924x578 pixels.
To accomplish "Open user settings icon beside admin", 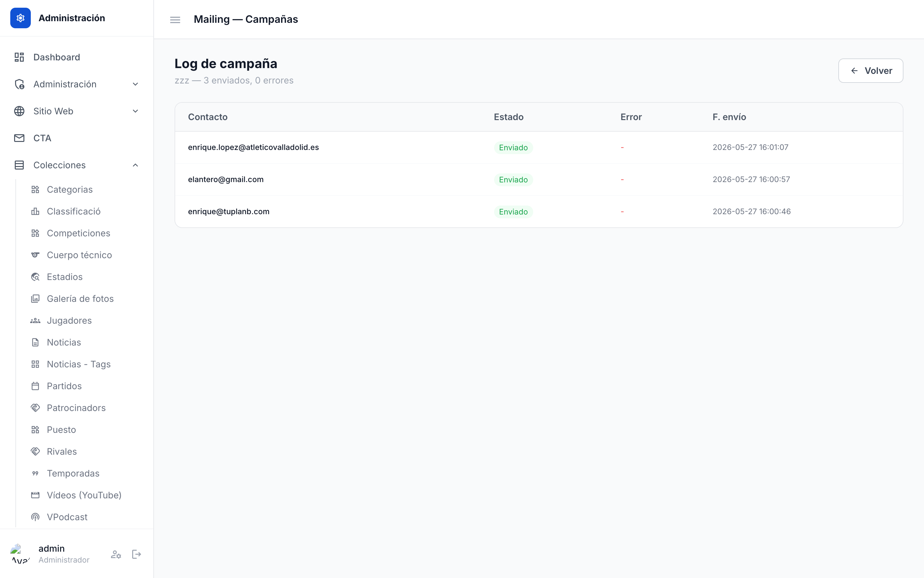I will (x=116, y=554).
